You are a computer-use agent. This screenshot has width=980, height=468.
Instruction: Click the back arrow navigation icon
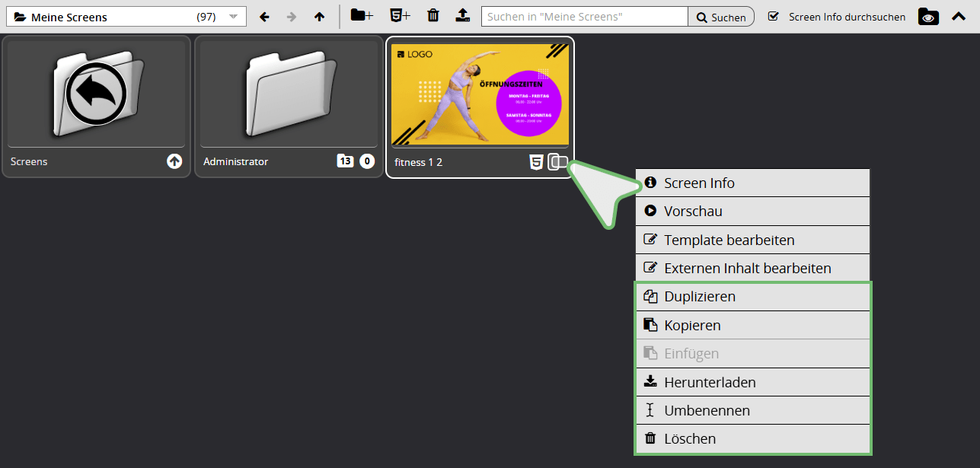(x=264, y=17)
